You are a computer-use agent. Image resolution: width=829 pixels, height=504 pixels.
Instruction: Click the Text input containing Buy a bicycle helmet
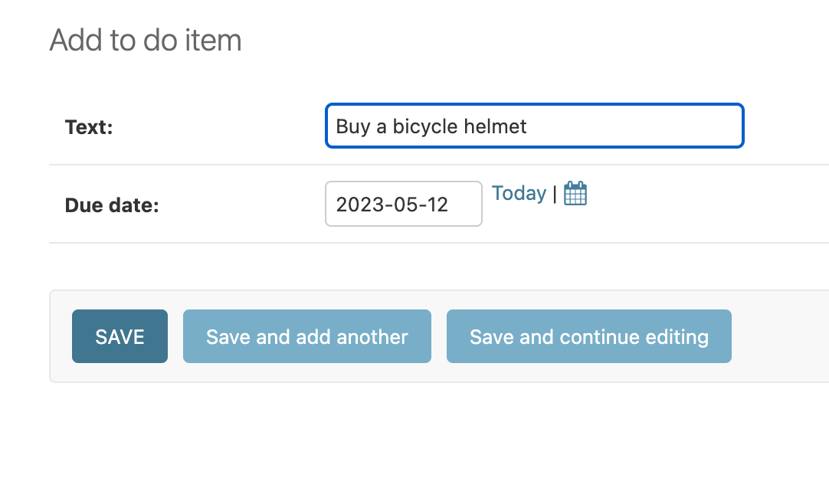click(534, 126)
